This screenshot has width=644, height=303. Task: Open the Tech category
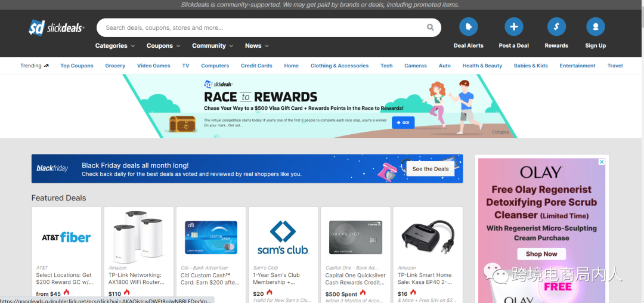point(386,66)
